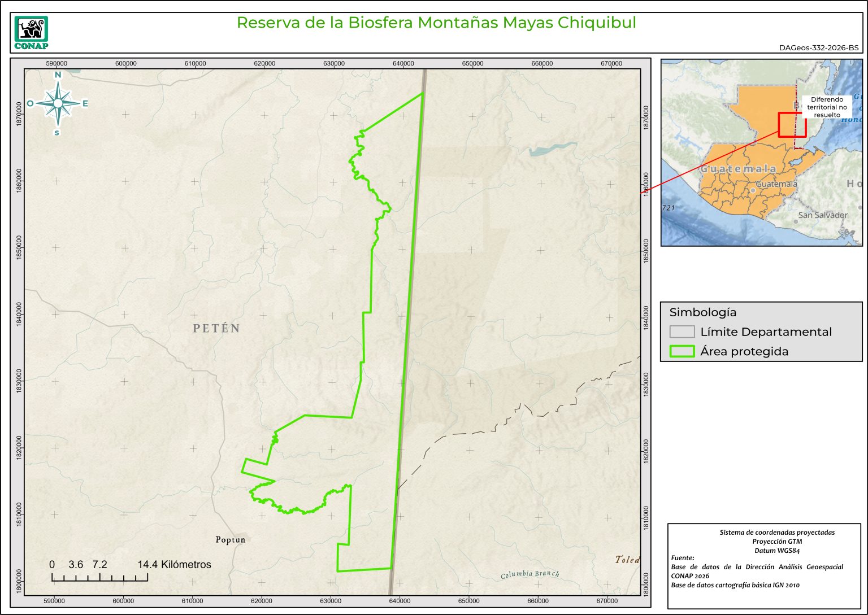
Task: Click the letter N atop the compass
Action: coord(58,75)
